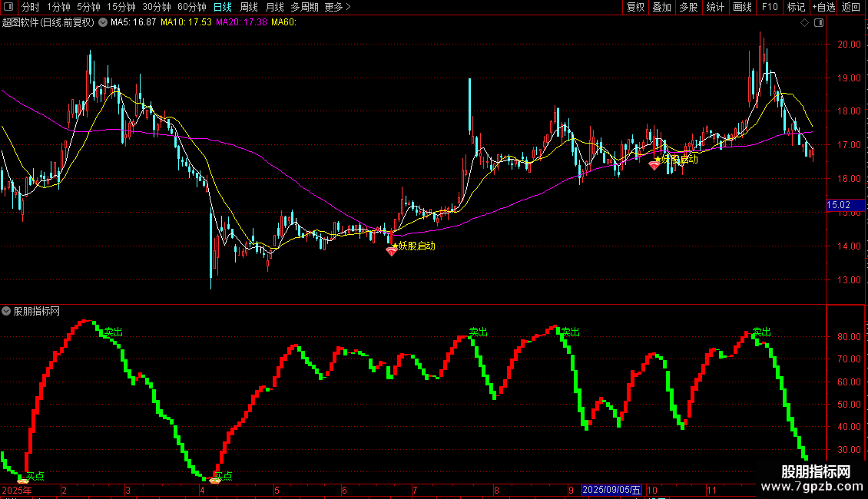Toggle the right panel icon near the price axis
This screenshot has height=499, width=868.
pos(819,23)
